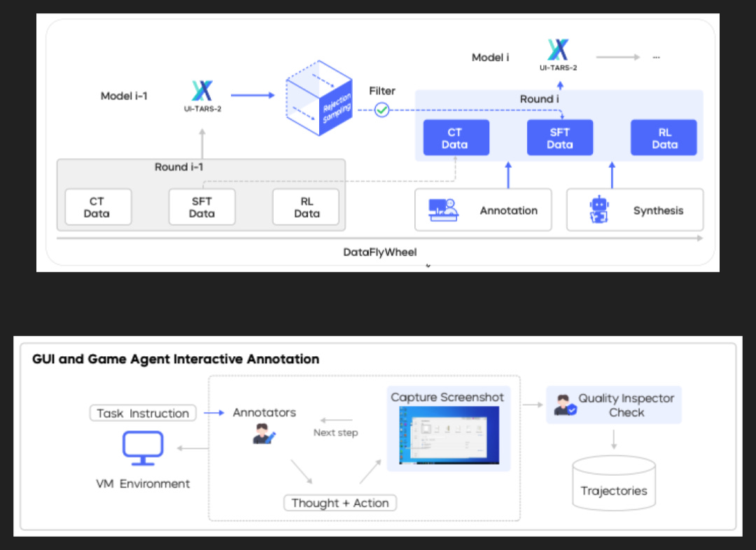This screenshot has height=550, width=756.
Task: Open the Capture Screenshot desktop thumbnail
Action: coord(449,435)
